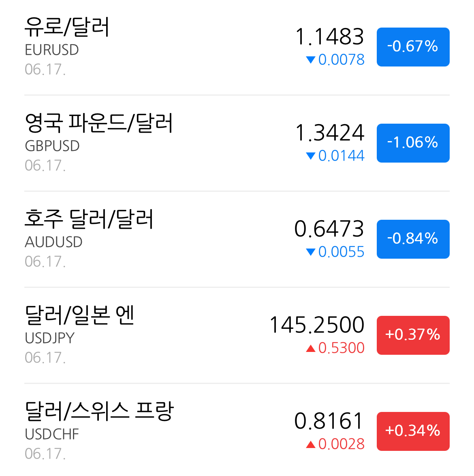Tap the -0.67% change badge
474x476 pixels.
pos(413,47)
